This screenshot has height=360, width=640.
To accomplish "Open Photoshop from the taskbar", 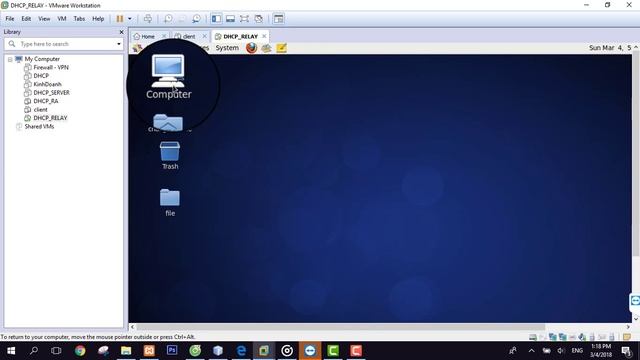I will [x=172, y=351].
